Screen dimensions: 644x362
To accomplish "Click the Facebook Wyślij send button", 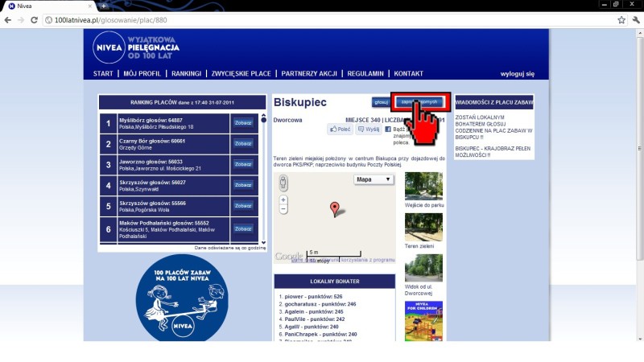I will pos(369,130).
